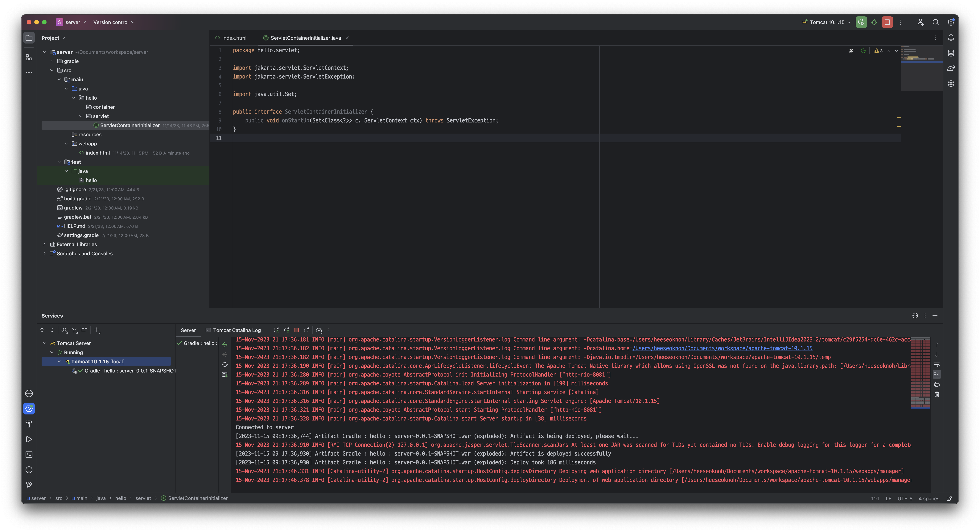
Task: Stop the running Tomcat server in Services toolbar
Action: 296,330
